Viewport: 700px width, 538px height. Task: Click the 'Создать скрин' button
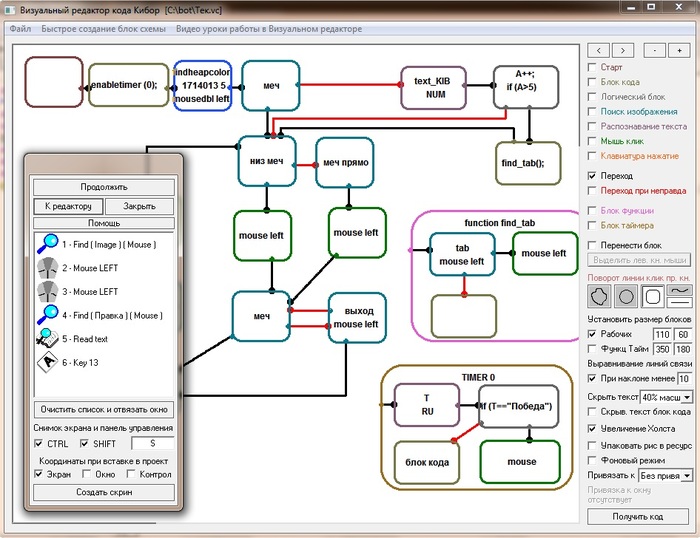point(104,492)
